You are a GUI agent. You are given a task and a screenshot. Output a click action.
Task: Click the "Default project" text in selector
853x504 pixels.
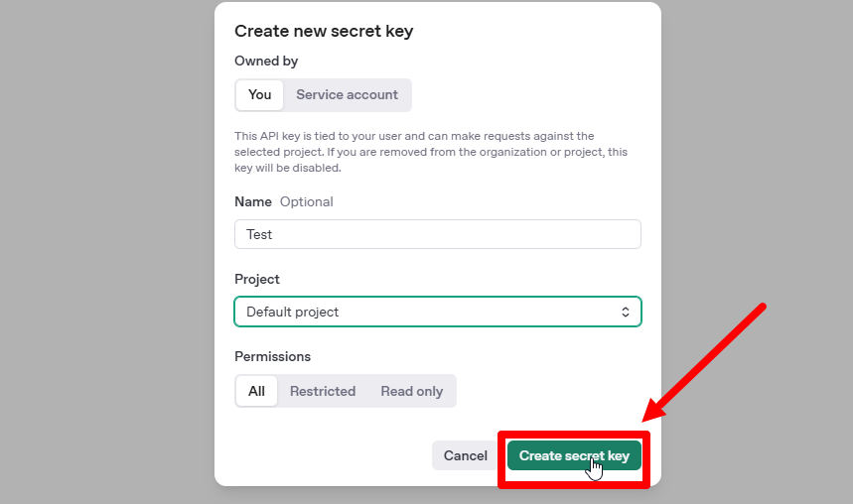pyautogui.click(x=293, y=312)
